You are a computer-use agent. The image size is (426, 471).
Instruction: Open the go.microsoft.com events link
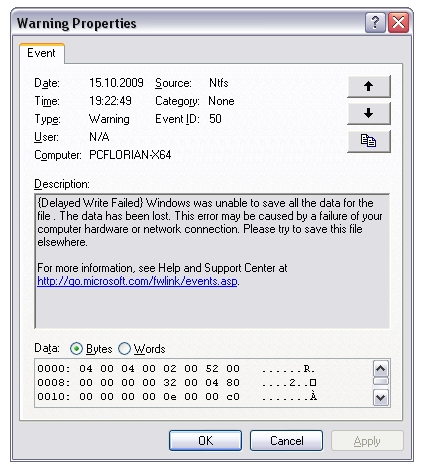[138, 281]
